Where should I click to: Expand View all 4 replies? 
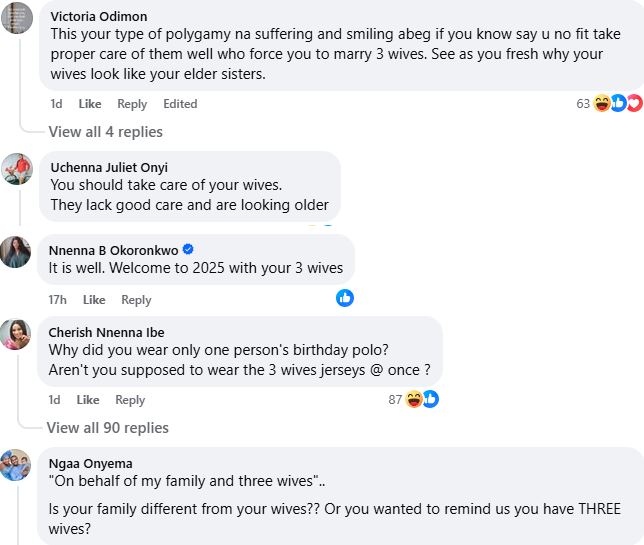coord(105,132)
